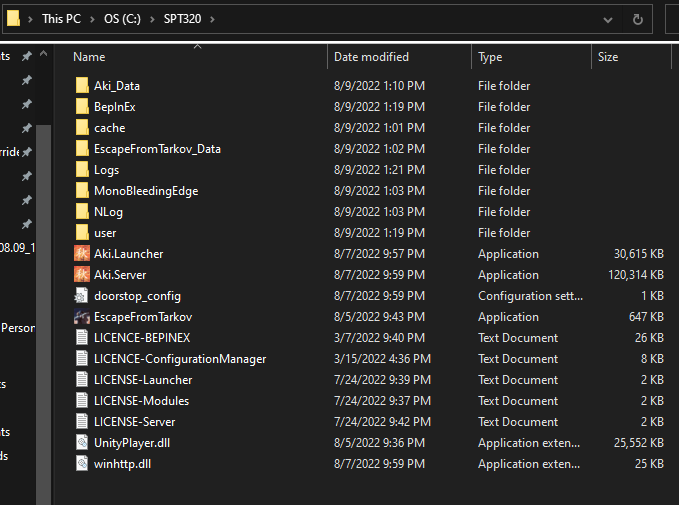Image resolution: width=679 pixels, height=505 pixels.
Task: Select the Aki.Launcher file name
Action: click(x=129, y=254)
